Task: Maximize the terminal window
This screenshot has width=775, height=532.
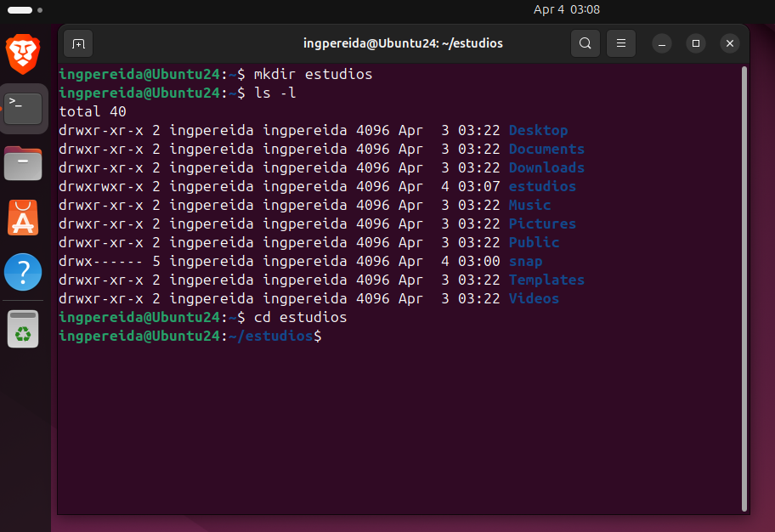Action: (696, 43)
